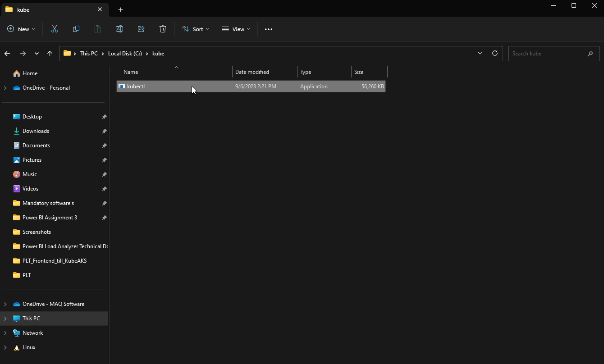The width and height of the screenshot is (604, 364).
Task: Open the New item dropdown
Action: (21, 29)
